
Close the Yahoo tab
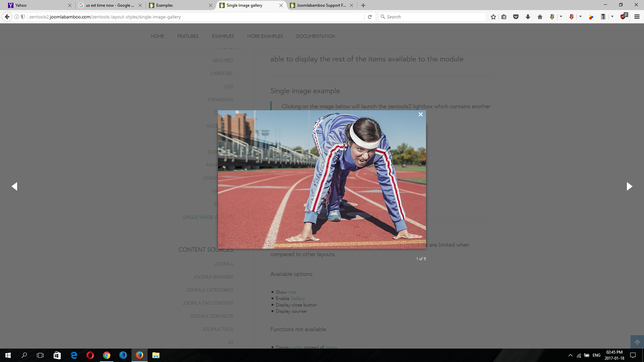point(70,5)
